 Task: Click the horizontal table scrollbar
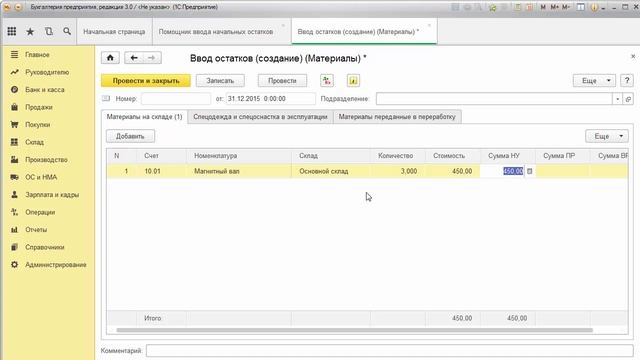click(x=354, y=330)
